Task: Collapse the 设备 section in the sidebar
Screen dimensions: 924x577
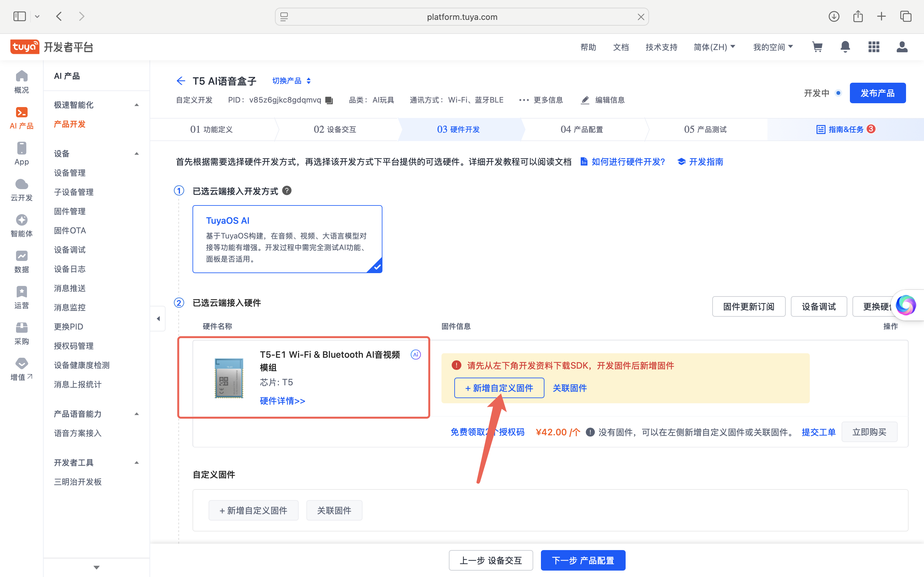Action: pyautogui.click(x=136, y=154)
